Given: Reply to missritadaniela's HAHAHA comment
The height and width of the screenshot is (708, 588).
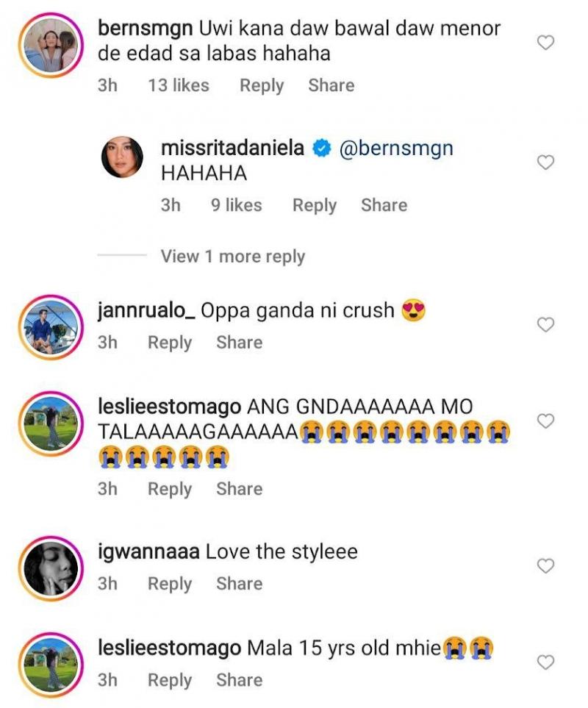Looking at the screenshot, I should click(314, 206).
